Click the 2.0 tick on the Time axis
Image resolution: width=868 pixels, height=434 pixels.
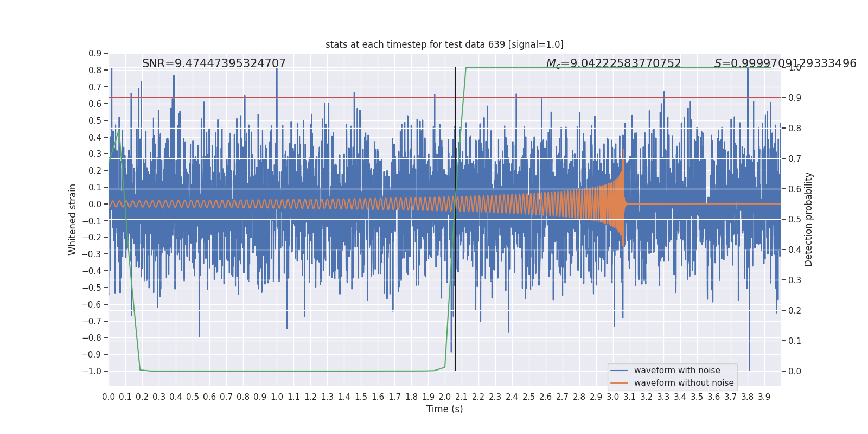pos(445,397)
